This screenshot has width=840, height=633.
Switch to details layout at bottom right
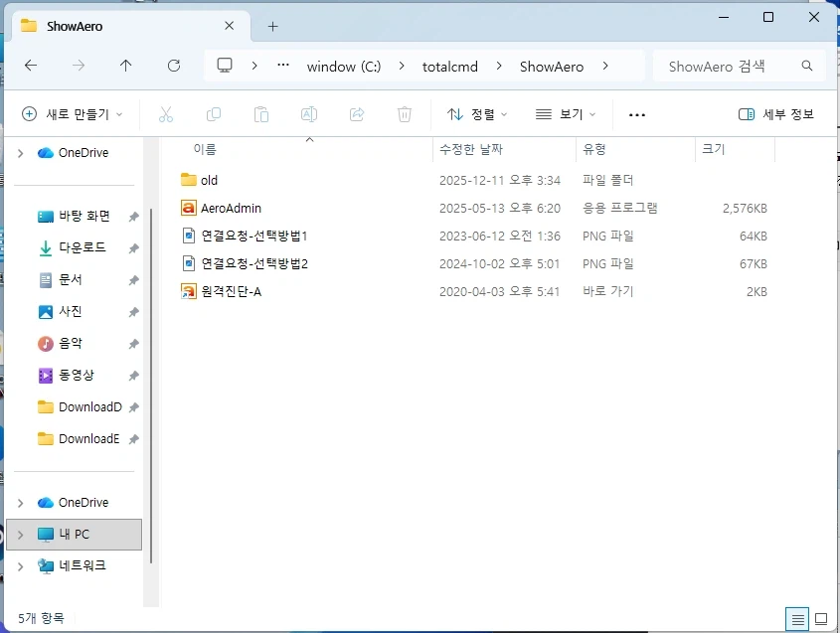tap(796, 619)
